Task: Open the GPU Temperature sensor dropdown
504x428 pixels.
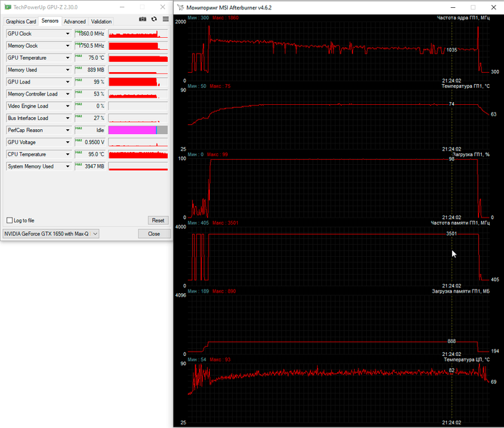Action: coord(68,58)
